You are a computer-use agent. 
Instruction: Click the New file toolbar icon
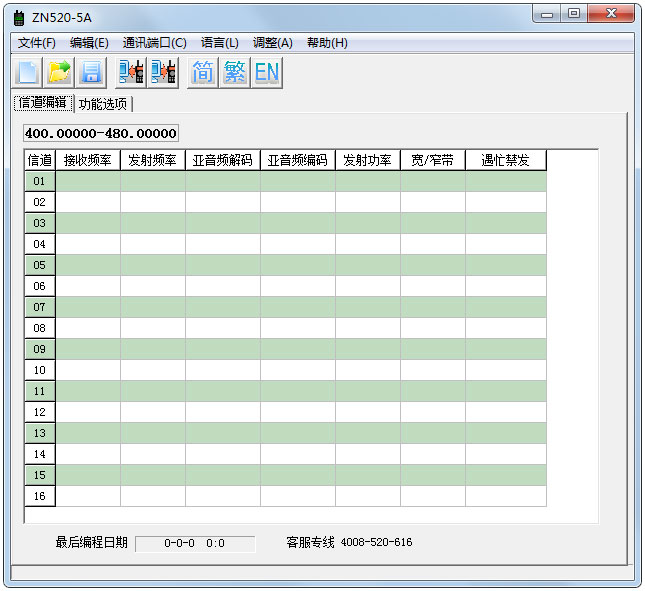pos(27,73)
